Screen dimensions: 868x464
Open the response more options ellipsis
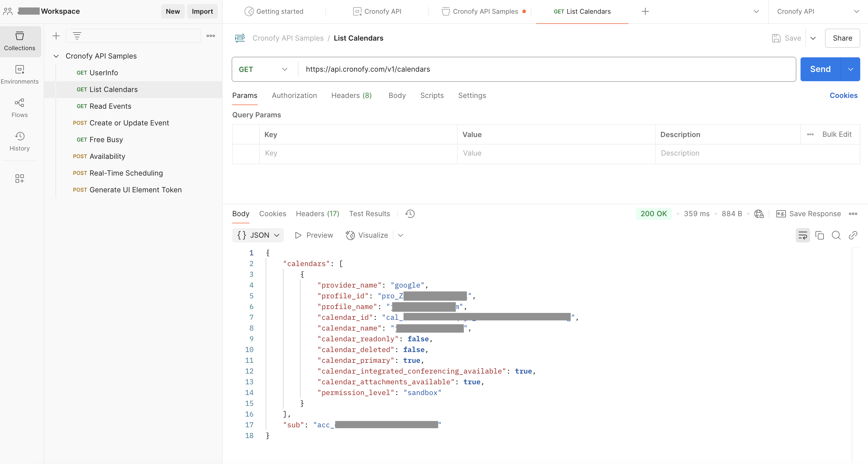[x=853, y=213]
